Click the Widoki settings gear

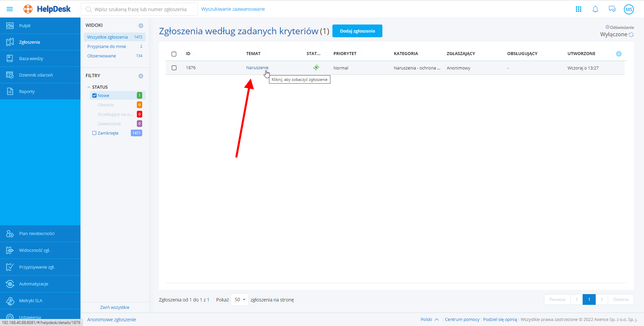pyautogui.click(x=141, y=26)
